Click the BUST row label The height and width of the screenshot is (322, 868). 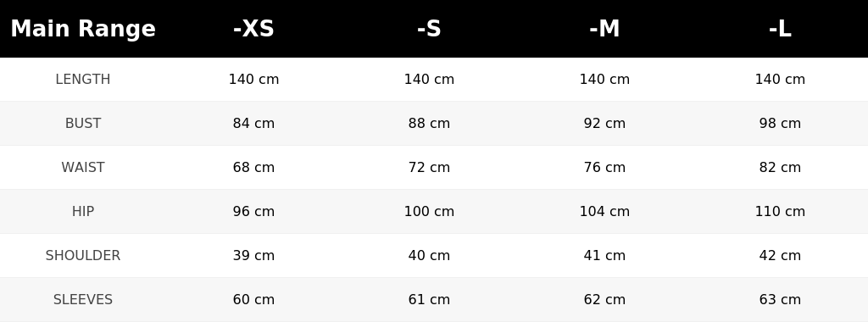(x=83, y=124)
